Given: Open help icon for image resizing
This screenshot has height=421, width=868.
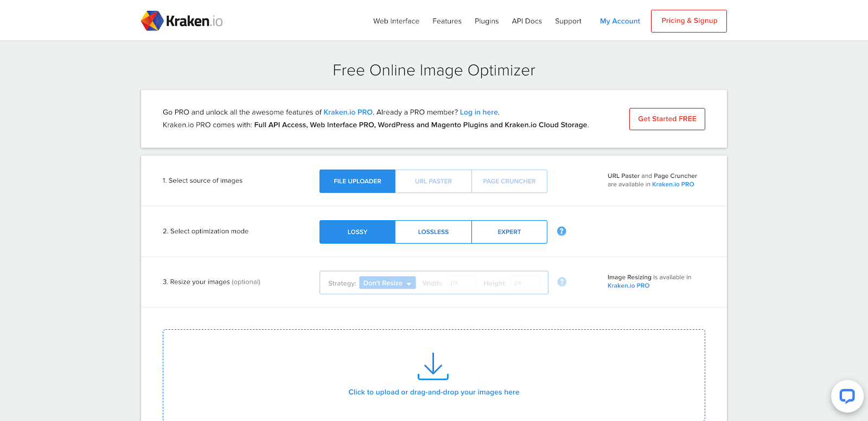Looking at the screenshot, I should pyautogui.click(x=562, y=282).
